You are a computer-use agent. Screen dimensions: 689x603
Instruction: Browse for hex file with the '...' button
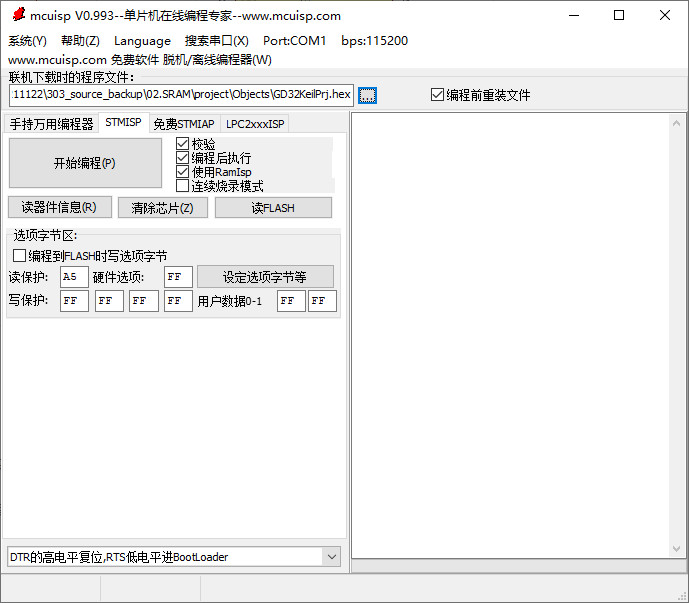coord(367,95)
